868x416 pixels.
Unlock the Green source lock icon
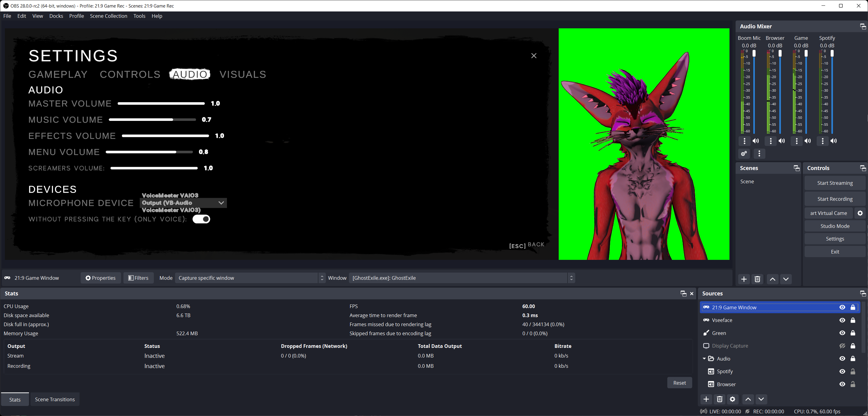pyautogui.click(x=853, y=333)
